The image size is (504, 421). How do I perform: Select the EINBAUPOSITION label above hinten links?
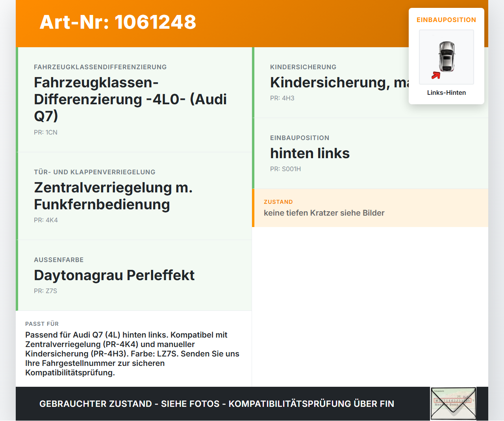(x=300, y=138)
